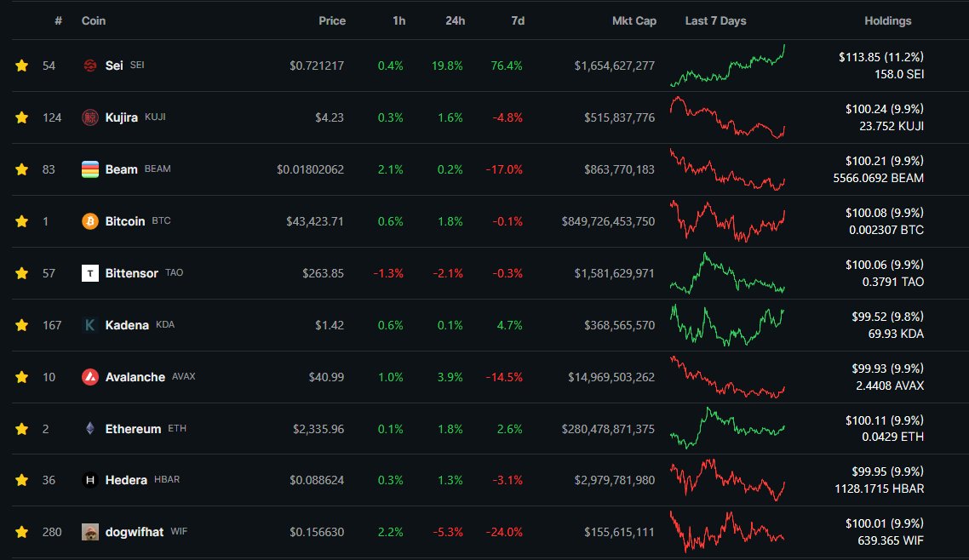969x560 pixels.
Task: Click the dogwifhat dog logo
Action: pos(90,532)
